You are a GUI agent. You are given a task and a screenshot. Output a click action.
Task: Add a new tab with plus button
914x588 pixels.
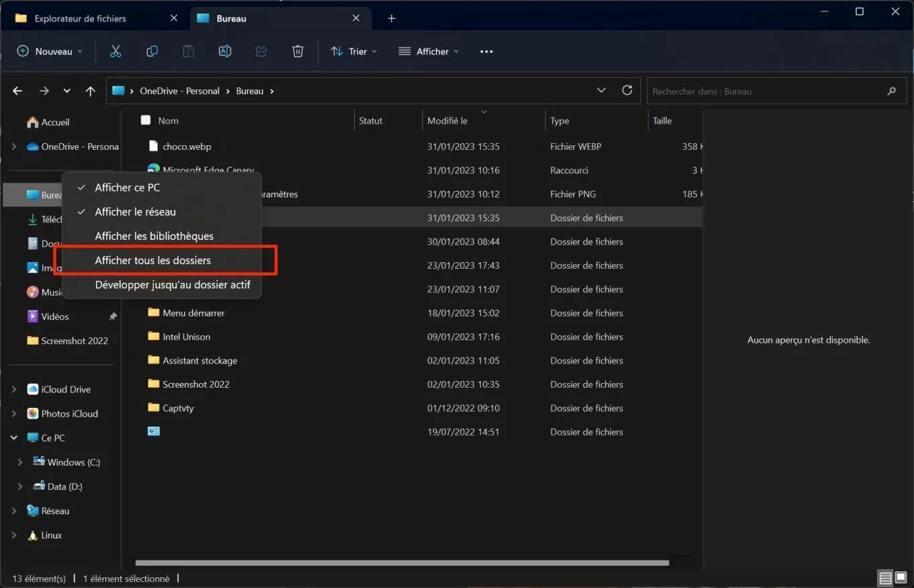392,19
